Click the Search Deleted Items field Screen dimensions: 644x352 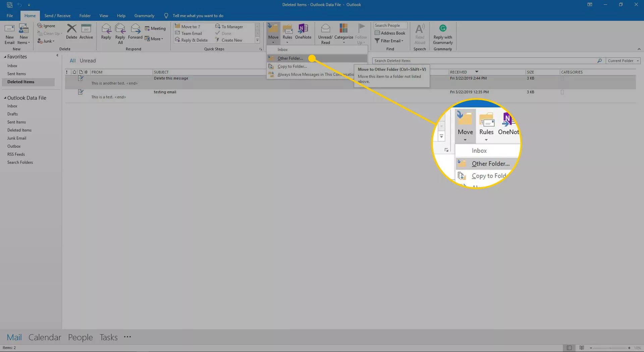(485, 61)
